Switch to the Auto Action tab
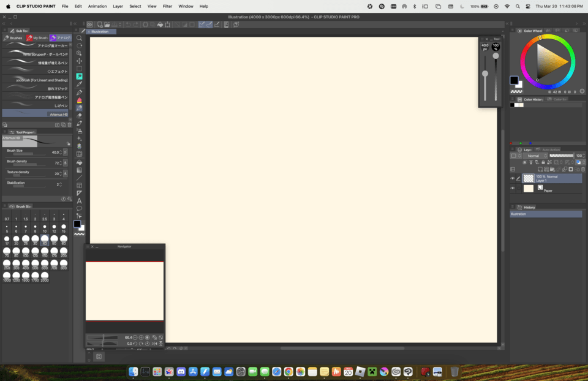This screenshot has width=588, height=381. (548, 149)
